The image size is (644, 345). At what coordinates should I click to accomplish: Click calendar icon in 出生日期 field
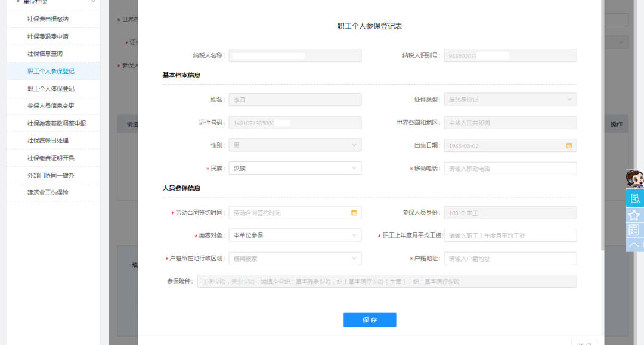(x=569, y=145)
